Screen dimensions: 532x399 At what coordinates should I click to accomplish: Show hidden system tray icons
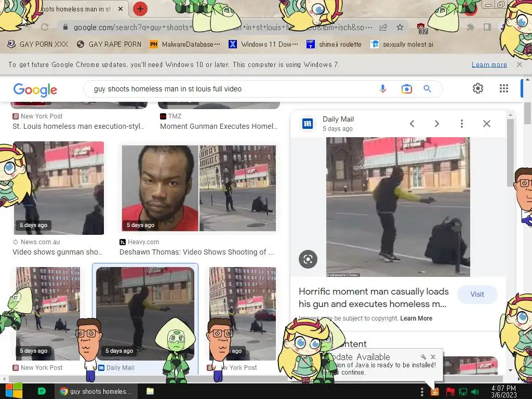point(422,392)
